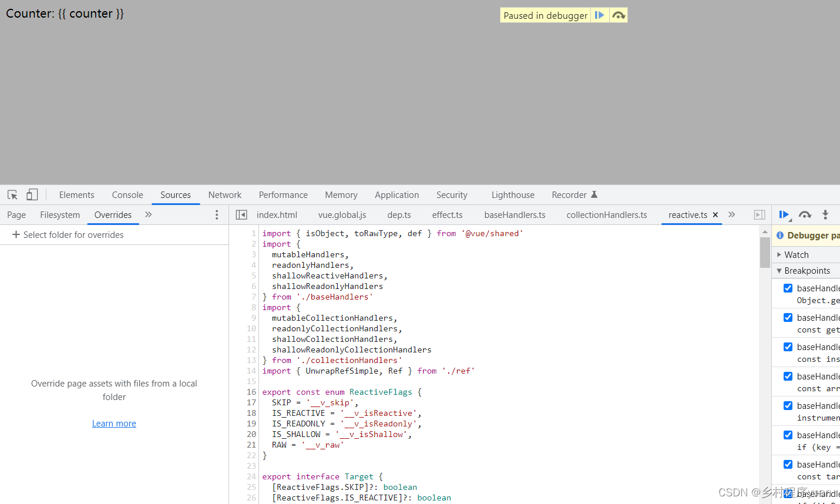Viewport: 840px width, 504px height.
Task: Open the vue.global.js file tab
Action: [342, 215]
